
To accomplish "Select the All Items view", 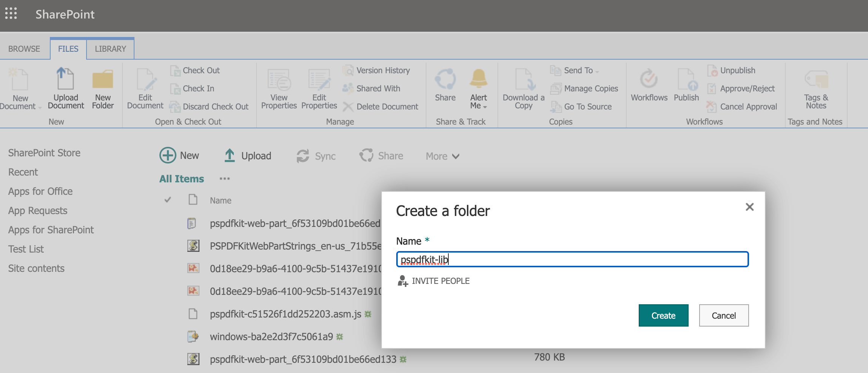I will 182,179.
